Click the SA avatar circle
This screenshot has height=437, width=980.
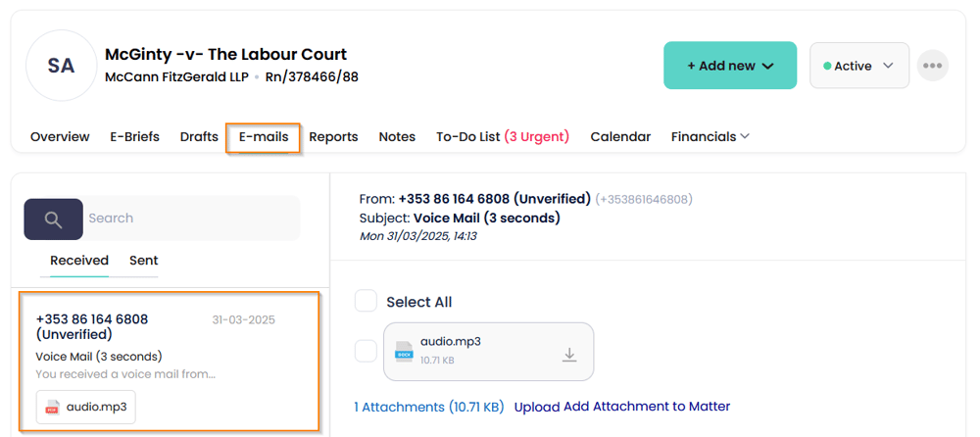tap(61, 66)
